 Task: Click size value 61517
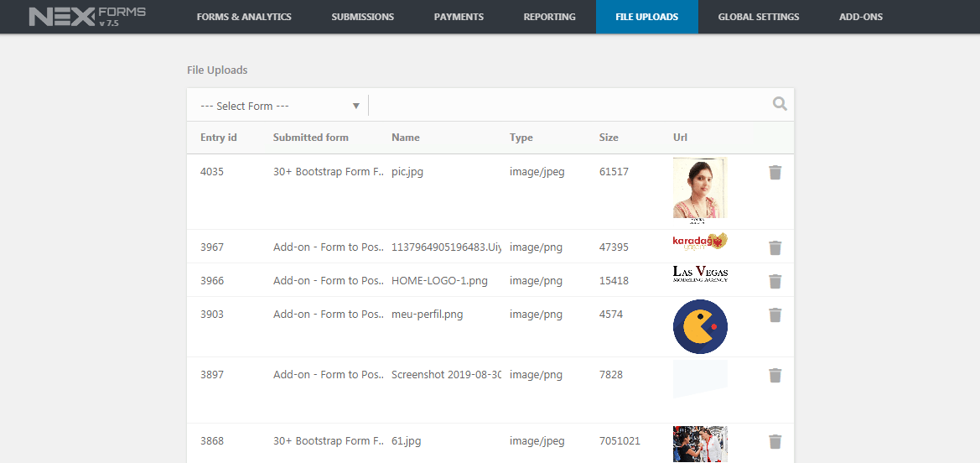click(614, 171)
